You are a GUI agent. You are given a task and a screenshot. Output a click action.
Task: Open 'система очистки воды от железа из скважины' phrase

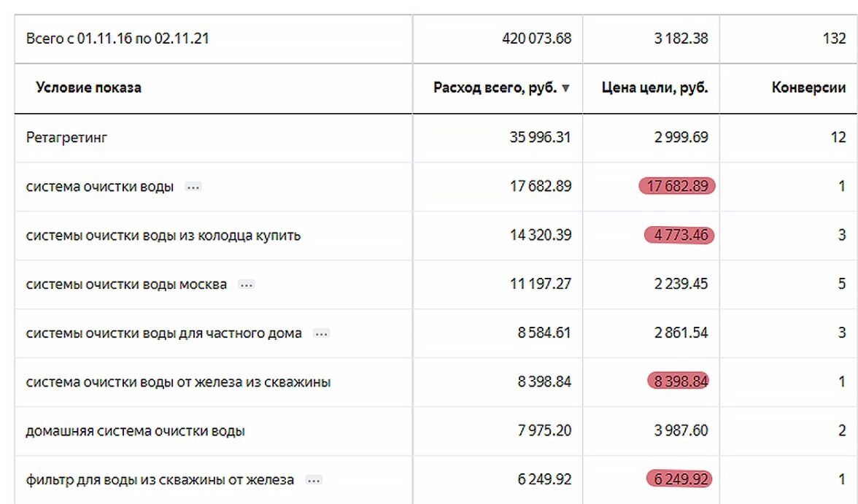[x=178, y=382]
